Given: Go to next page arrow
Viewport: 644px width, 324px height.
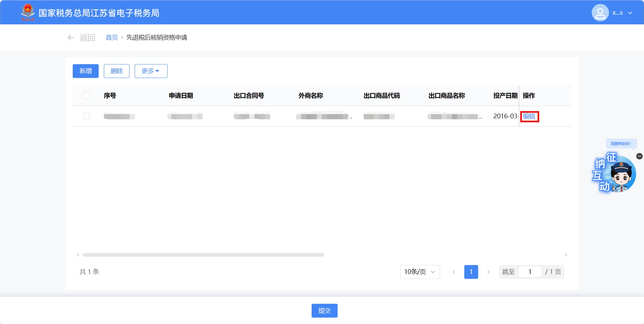Looking at the screenshot, I should click(x=489, y=272).
